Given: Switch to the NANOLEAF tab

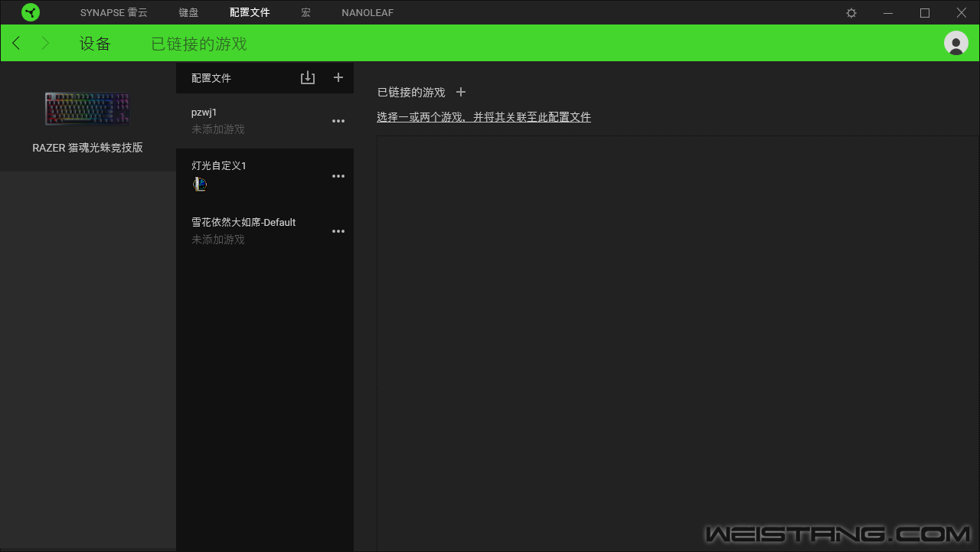Looking at the screenshot, I should click(367, 13).
